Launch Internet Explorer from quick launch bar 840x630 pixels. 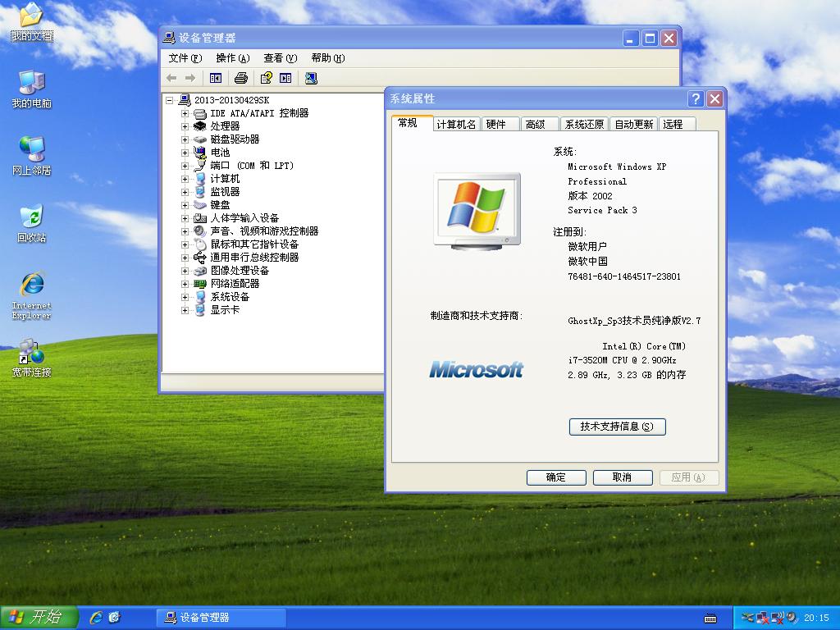[97, 618]
